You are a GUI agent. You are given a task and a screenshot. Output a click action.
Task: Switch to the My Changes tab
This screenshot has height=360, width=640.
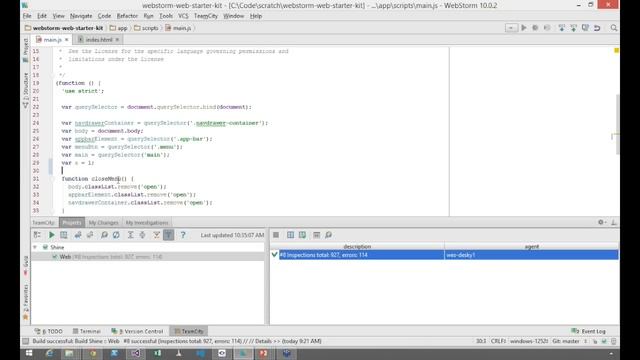(x=103, y=222)
